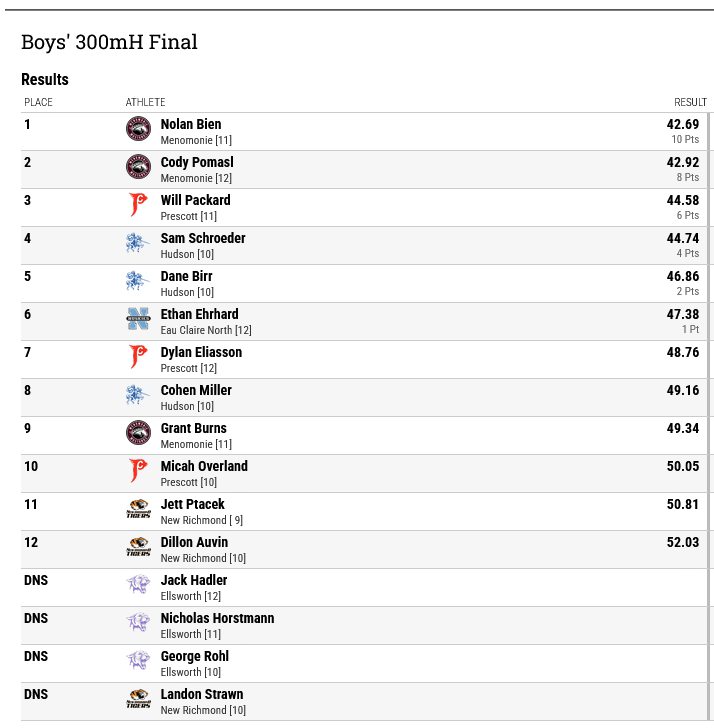714x728 pixels.
Task: Click Ellsworth panther logo beside Jack Hadler
Action: point(138,585)
